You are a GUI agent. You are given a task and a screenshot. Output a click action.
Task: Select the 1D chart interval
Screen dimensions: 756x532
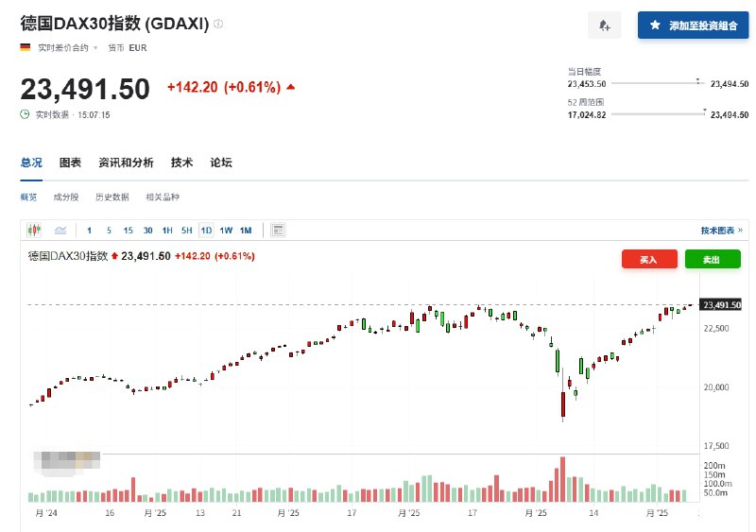point(206,231)
